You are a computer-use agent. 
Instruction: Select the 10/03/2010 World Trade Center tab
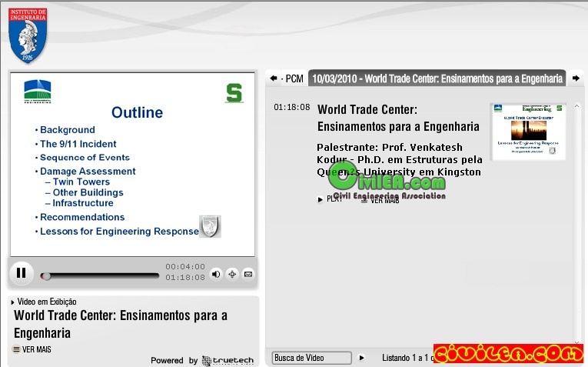click(x=437, y=78)
